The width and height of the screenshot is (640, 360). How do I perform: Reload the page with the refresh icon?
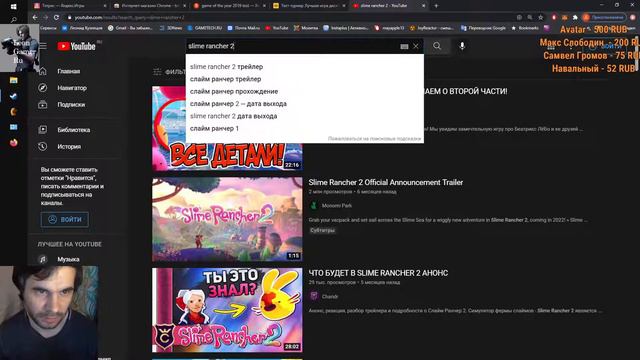(x=56, y=17)
